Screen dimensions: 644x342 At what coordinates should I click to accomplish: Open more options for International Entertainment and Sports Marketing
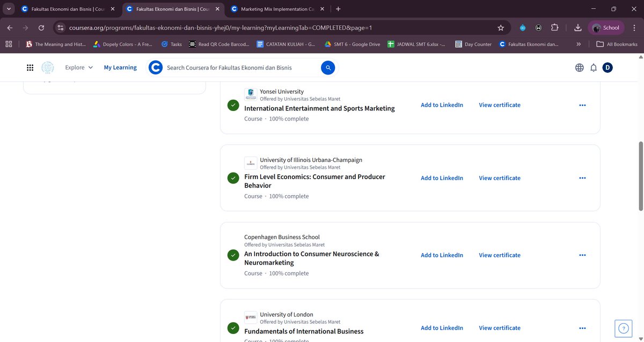coord(582,105)
